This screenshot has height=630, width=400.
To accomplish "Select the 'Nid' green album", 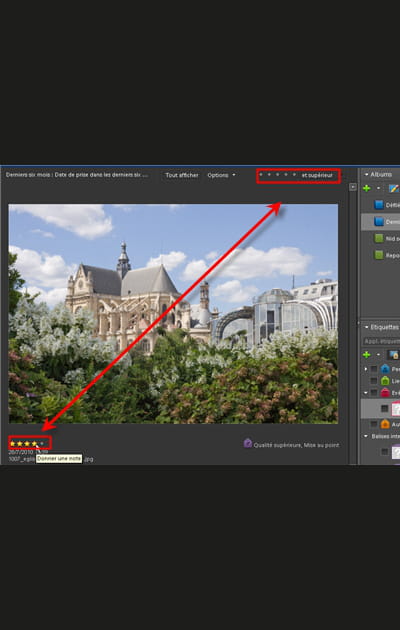I will coord(379,239).
